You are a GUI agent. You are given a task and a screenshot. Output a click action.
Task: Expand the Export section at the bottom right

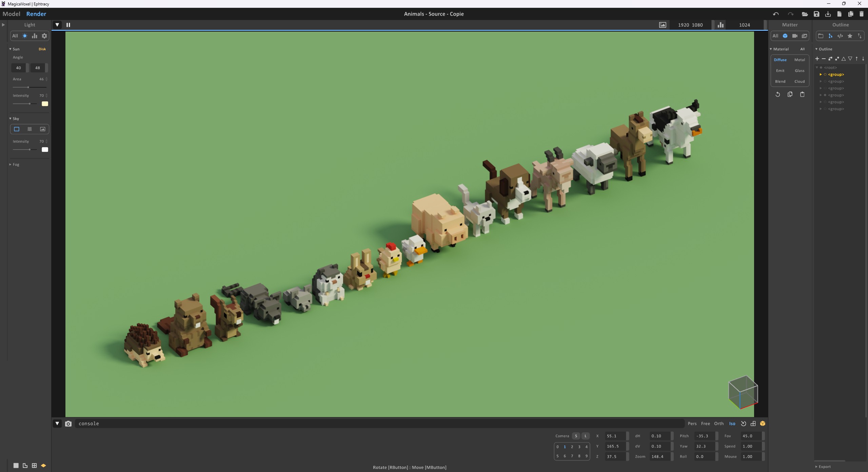point(824,467)
